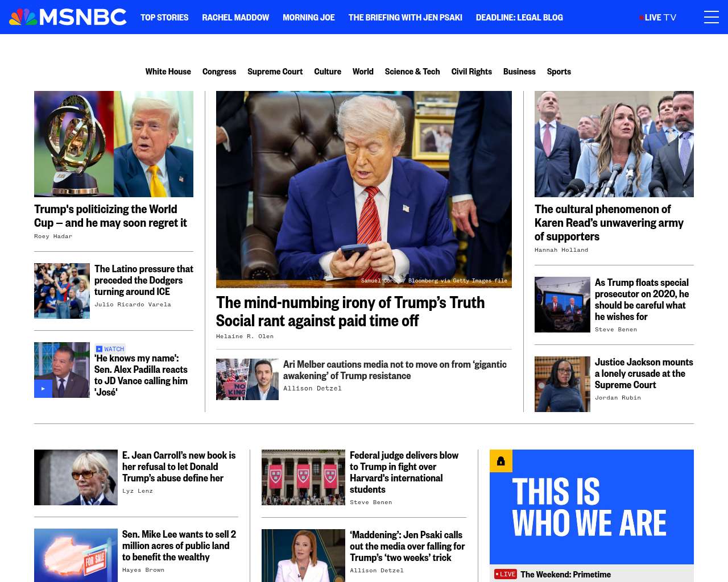The width and height of the screenshot is (728, 582).
Task: Open the Science & Tech topic
Action: 412,72
